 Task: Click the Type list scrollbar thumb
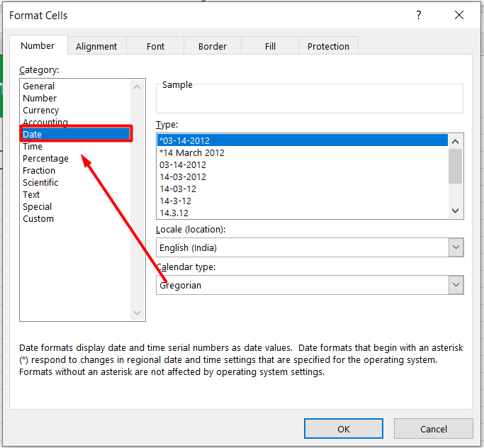point(455,166)
